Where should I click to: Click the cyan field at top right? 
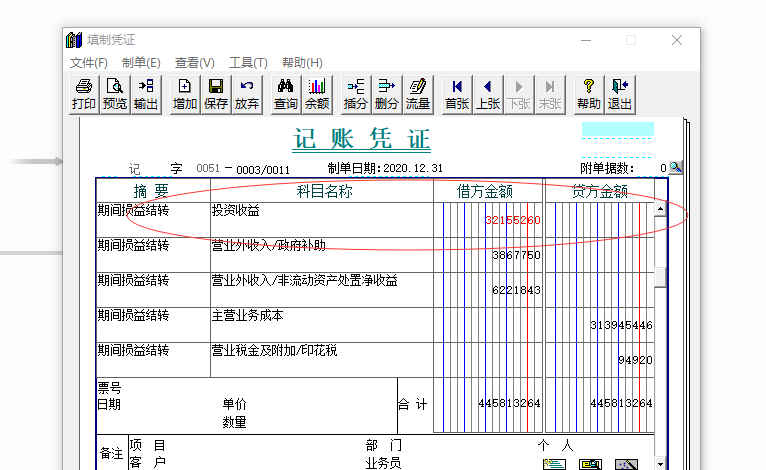click(617, 129)
